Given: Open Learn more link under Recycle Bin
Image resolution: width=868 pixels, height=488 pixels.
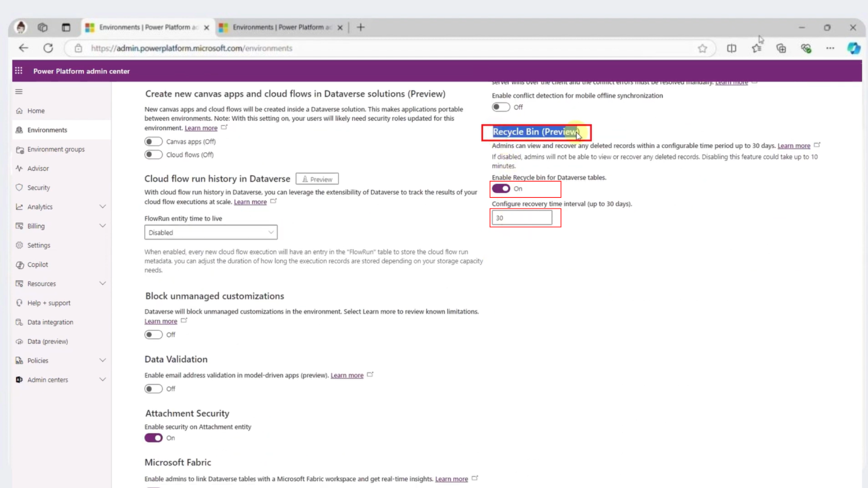Looking at the screenshot, I should click(x=793, y=146).
